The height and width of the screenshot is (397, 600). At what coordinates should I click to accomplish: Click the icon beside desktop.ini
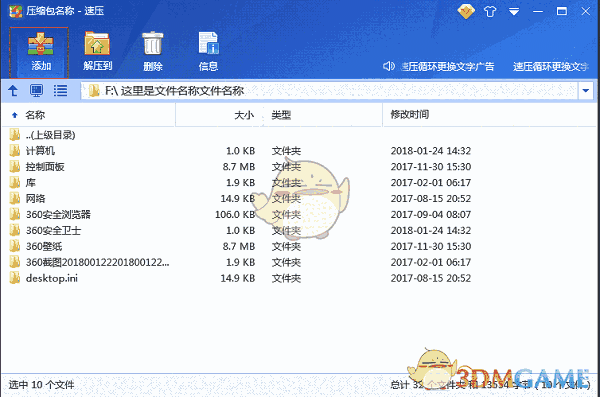pos(15,278)
